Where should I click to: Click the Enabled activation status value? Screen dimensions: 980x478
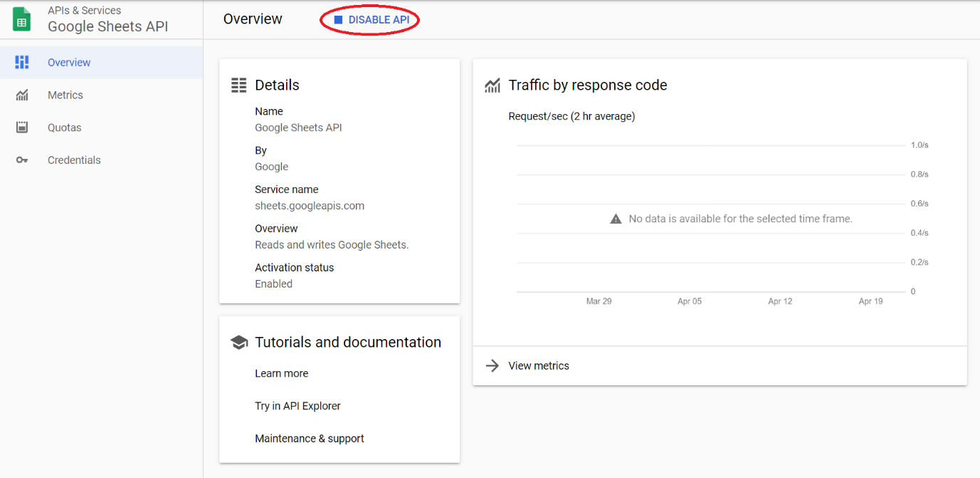274,284
